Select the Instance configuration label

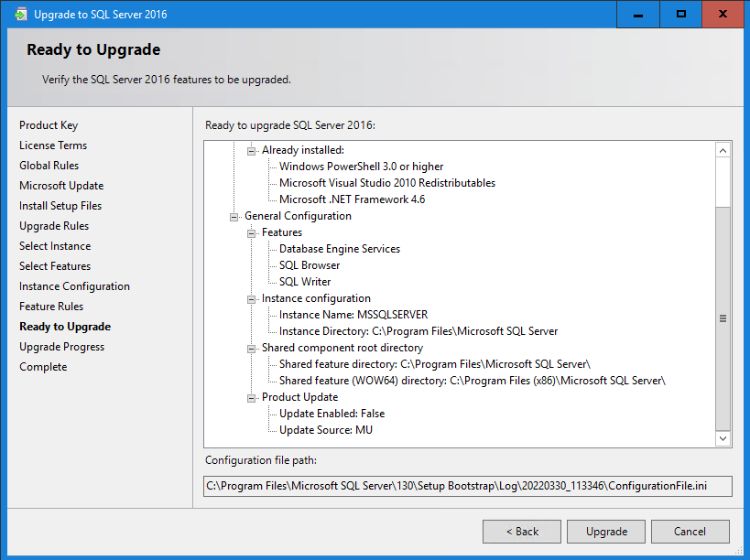coord(316,298)
